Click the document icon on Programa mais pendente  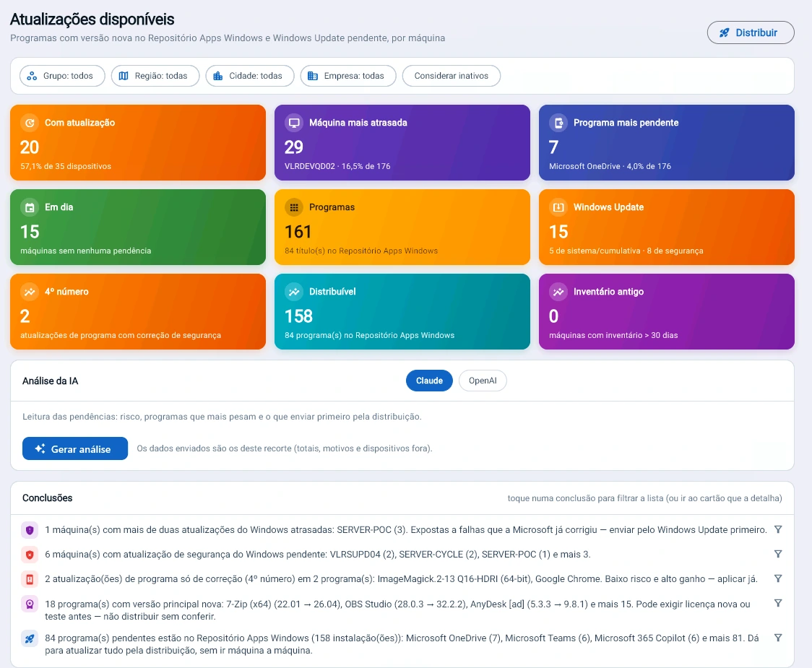coord(558,123)
